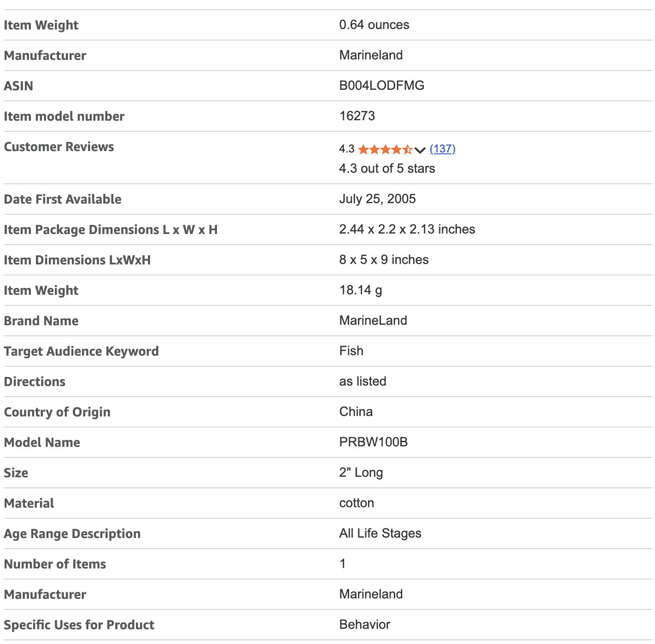Click the 4.3 rating number
Image resolution: width=655 pixels, height=644 pixels.
click(x=346, y=149)
